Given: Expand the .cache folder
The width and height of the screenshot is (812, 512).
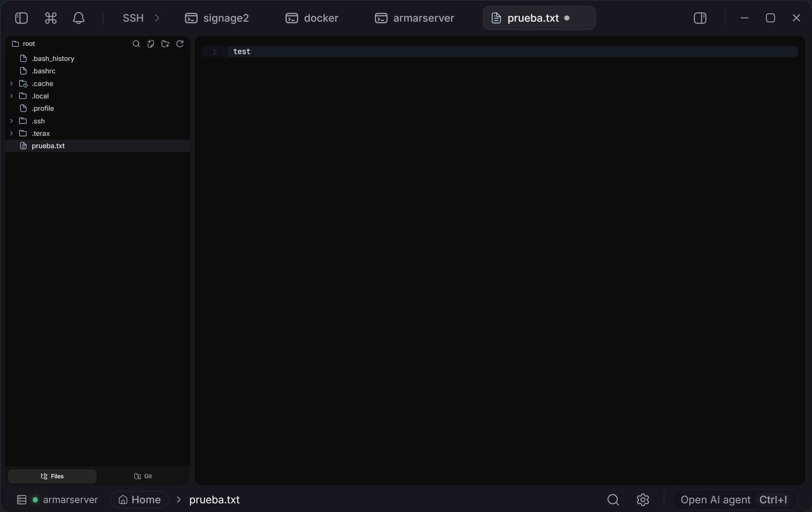Looking at the screenshot, I should coord(11,84).
